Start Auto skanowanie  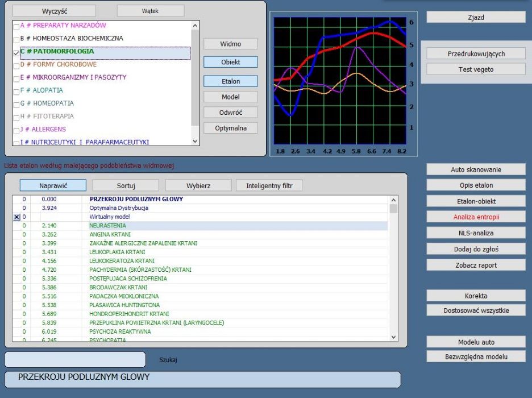476,169
